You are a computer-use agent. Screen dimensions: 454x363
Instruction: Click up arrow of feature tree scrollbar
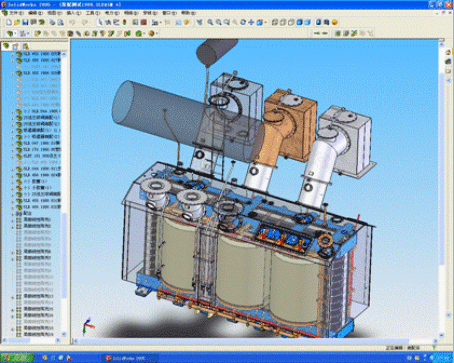click(64, 54)
